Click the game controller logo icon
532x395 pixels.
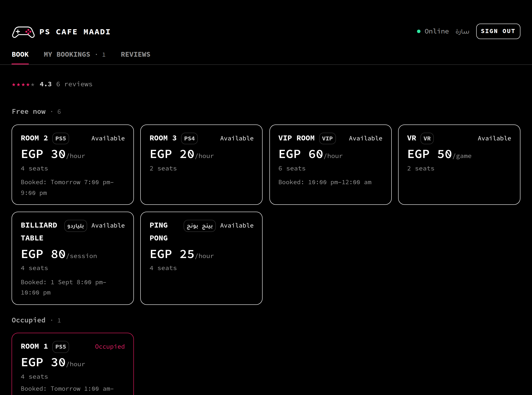pyautogui.click(x=23, y=32)
